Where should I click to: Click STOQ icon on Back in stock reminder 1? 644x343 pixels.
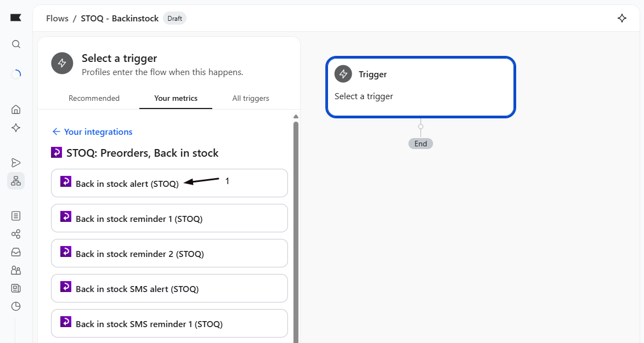click(66, 216)
